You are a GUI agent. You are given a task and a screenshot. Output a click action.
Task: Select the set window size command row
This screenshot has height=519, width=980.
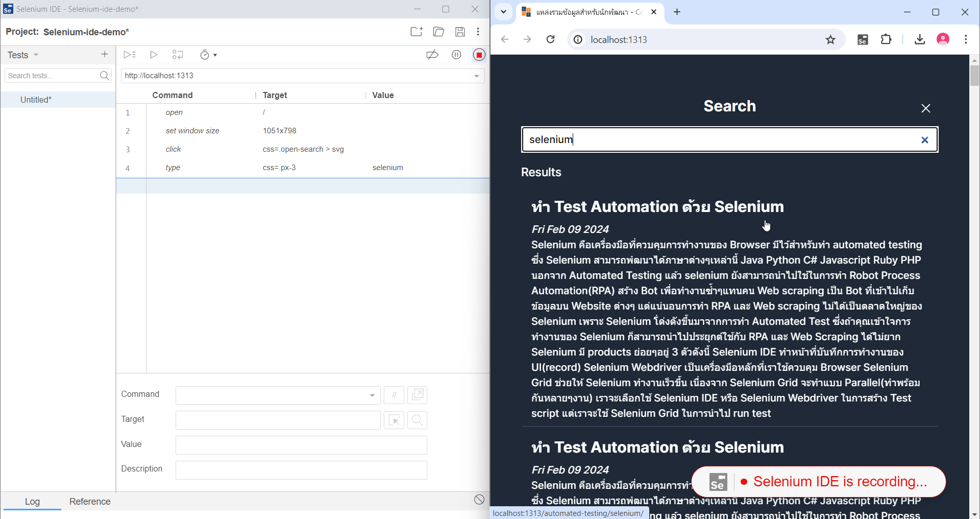coord(303,131)
